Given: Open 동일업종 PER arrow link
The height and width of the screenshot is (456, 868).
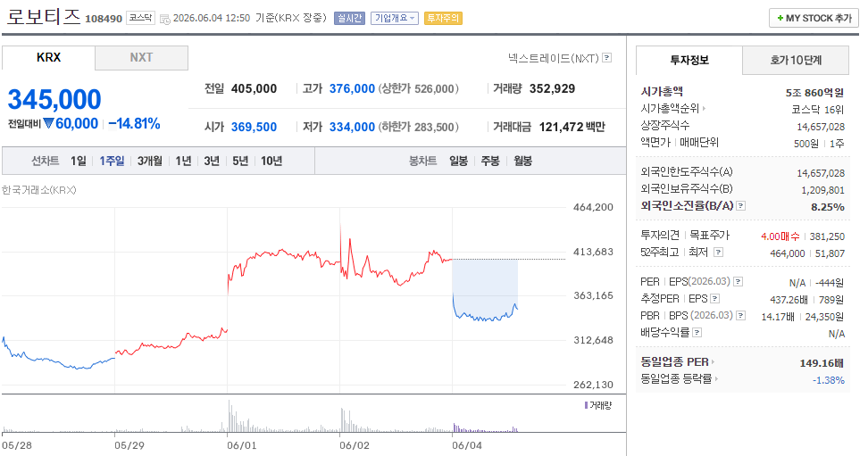Looking at the screenshot, I should 713,362.
